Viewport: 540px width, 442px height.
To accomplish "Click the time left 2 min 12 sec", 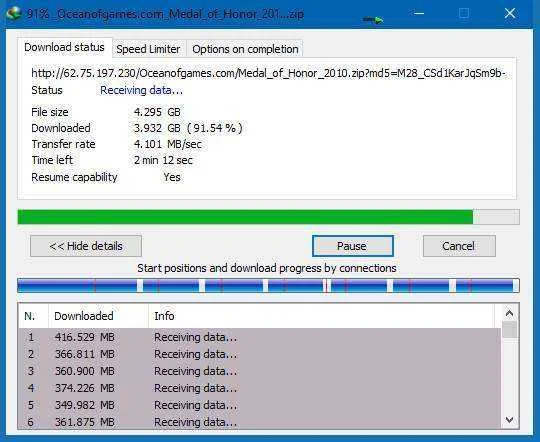I will [163, 160].
